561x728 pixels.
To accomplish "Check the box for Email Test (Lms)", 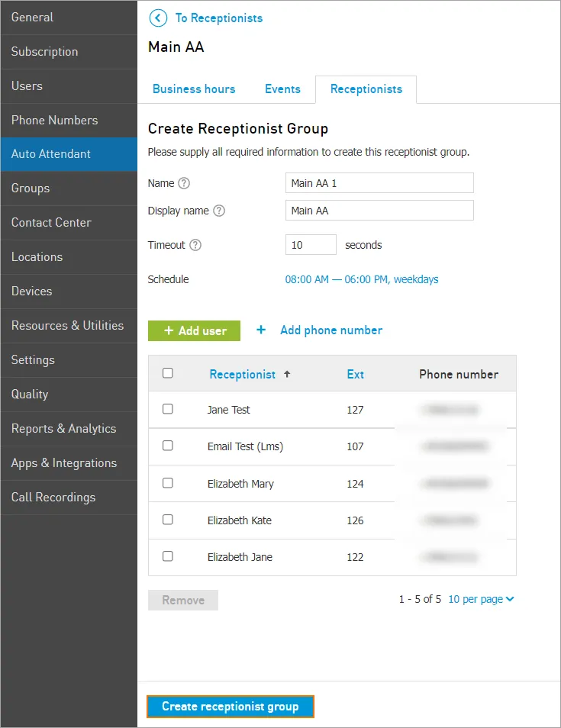I will pos(168,446).
